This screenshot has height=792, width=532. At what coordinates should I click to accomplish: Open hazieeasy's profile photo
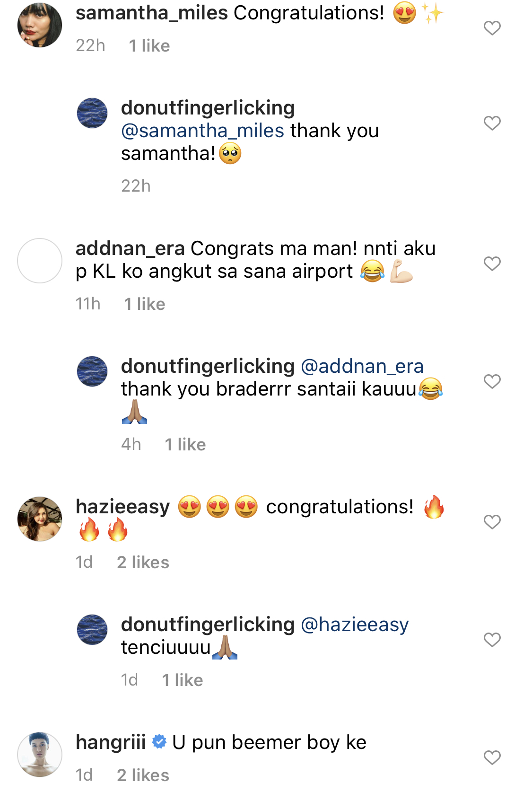[x=40, y=519]
